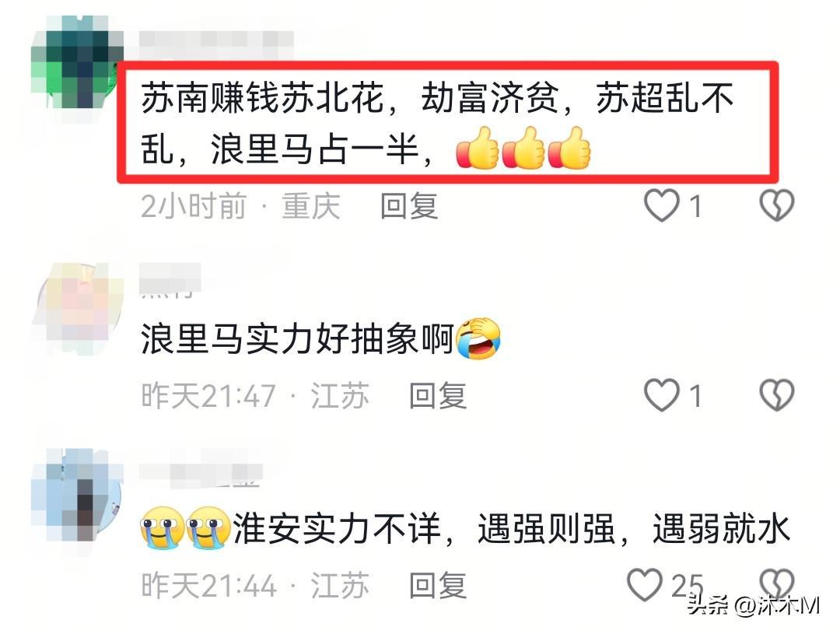
Task: Open the third commenter's blurred username
Action: [x=201, y=473]
